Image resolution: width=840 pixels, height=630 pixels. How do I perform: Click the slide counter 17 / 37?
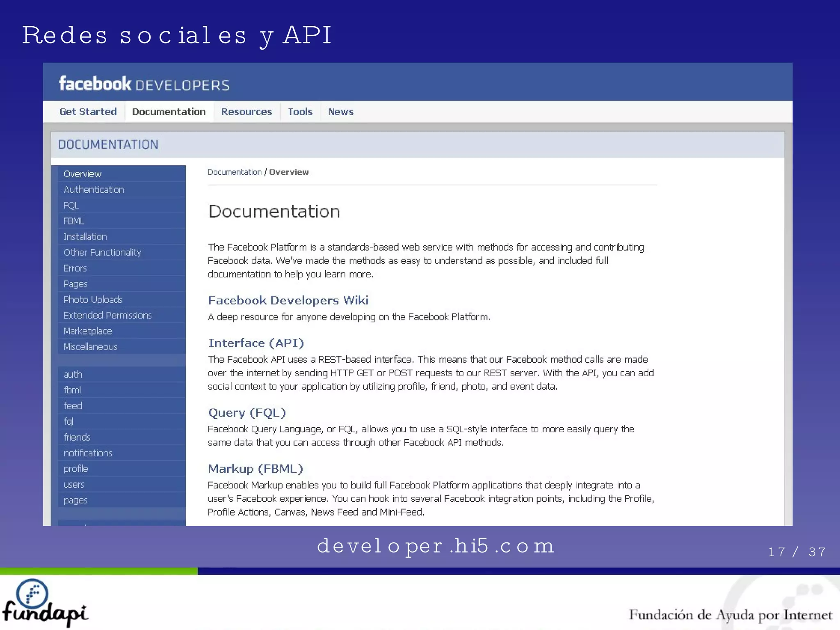pos(797,552)
